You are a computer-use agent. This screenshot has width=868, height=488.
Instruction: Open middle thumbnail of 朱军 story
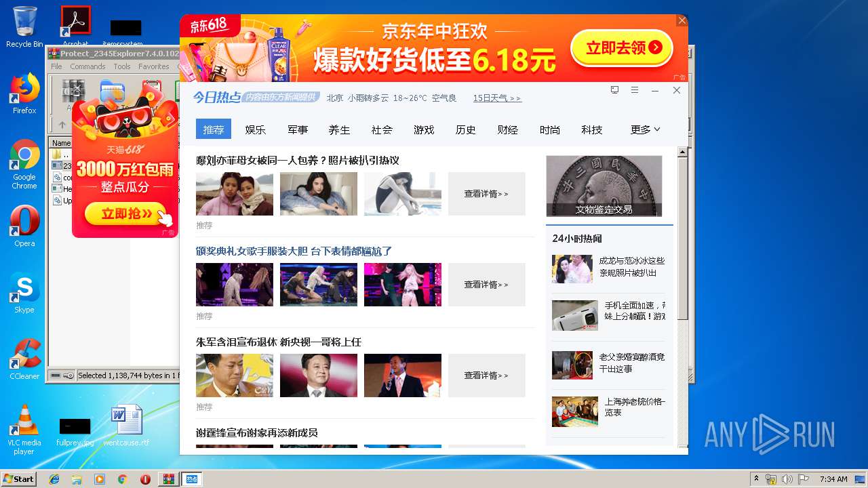tap(319, 375)
